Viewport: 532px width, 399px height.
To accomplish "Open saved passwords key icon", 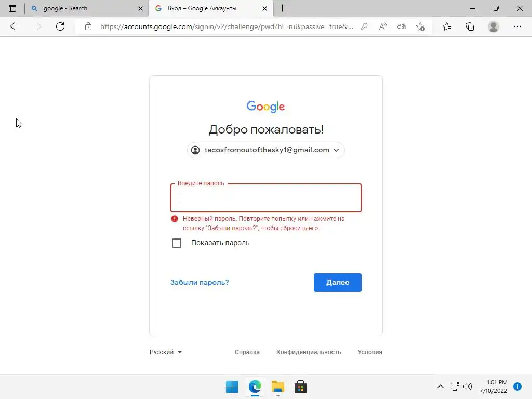I will point(364,26).
